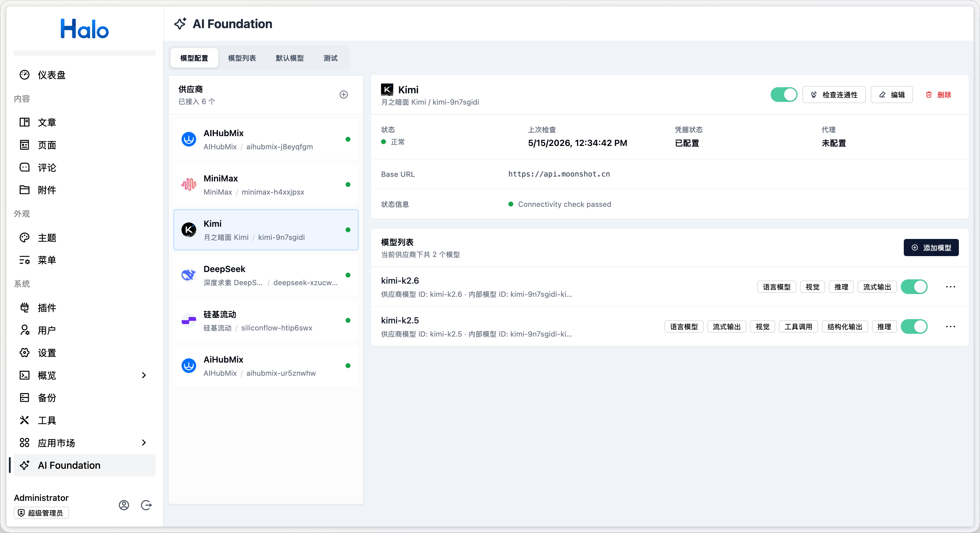Image resolution: width=980 pixels, height=533 pixels.
Task: Click the Connectivity check passed status text
Action: pos(564,204)
